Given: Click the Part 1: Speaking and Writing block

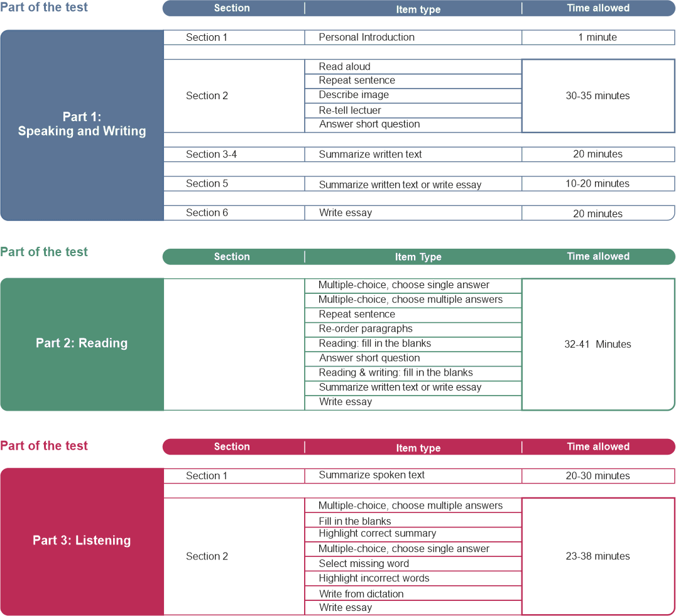Looking at the screenshot, I should [x=82, y=124].
